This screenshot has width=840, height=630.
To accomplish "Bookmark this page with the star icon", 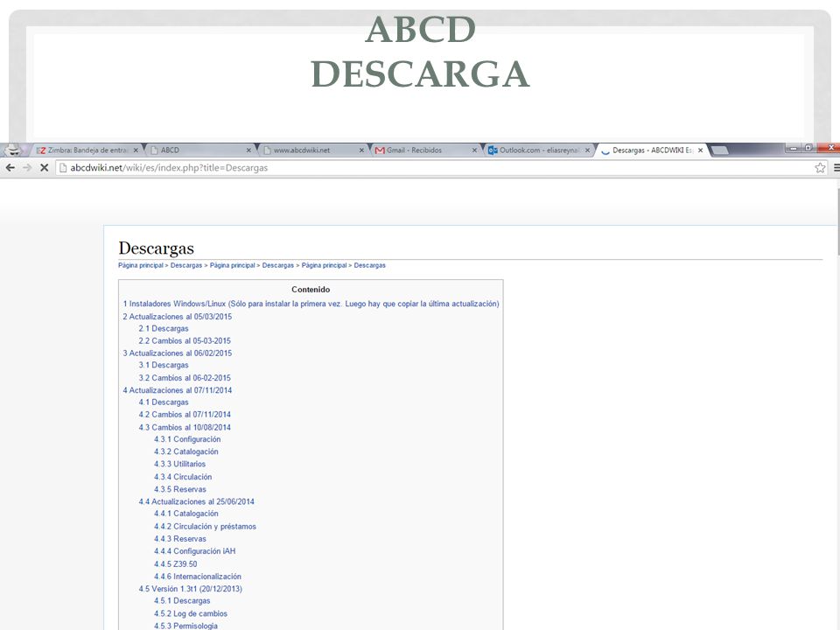I will pos(820,168).
